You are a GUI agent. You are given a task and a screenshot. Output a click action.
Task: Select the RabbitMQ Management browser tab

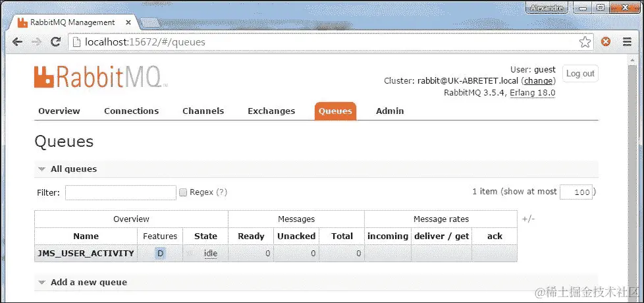point(72,22)
